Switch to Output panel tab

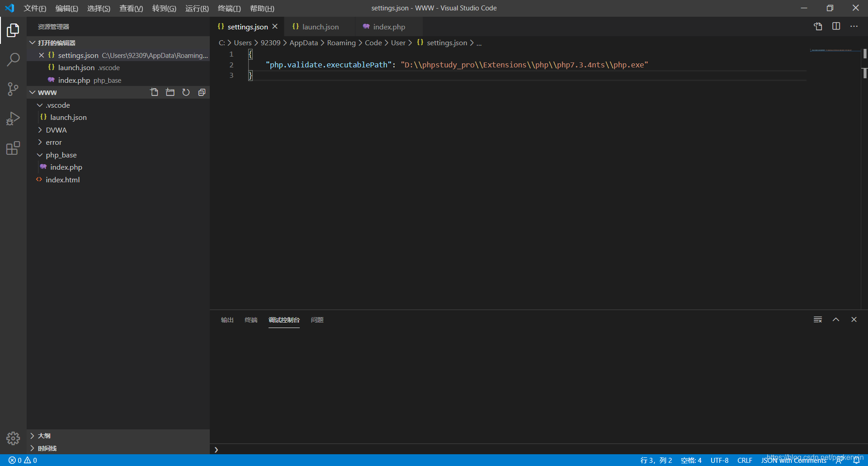227,320
